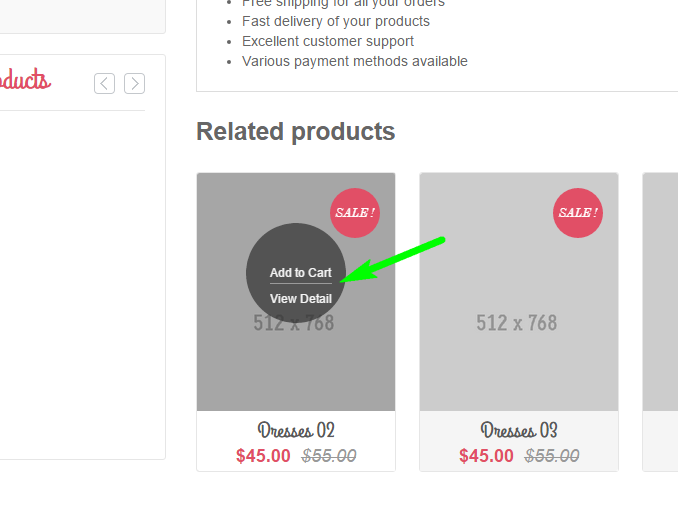Open View Detail for Dresses 02
The image size is (678, 530).
(x=300, y=299)
